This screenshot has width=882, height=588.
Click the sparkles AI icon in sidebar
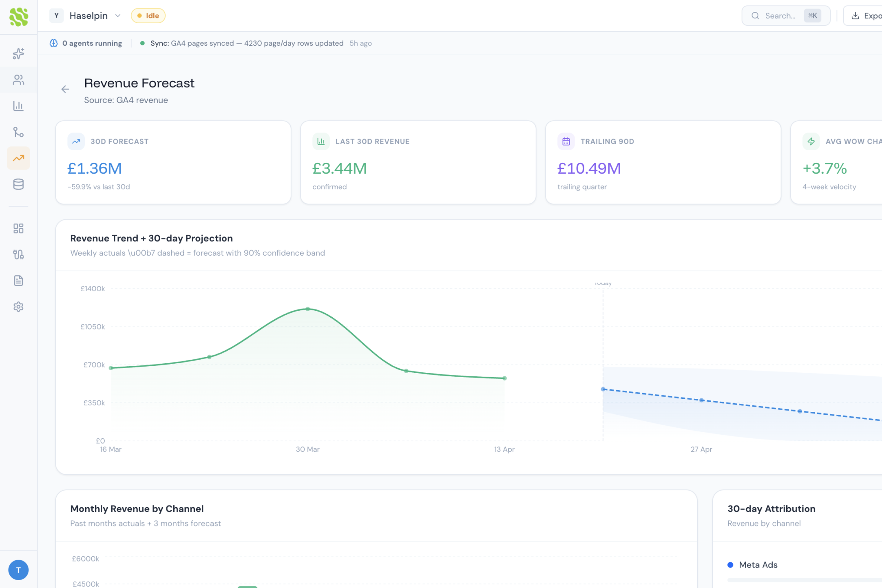(18, 54)
